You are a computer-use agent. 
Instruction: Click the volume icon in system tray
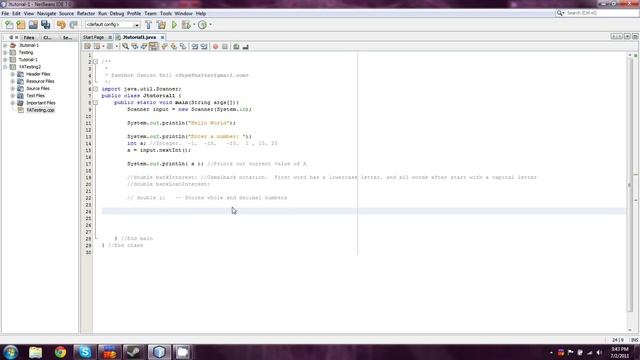tap(599, 353)
